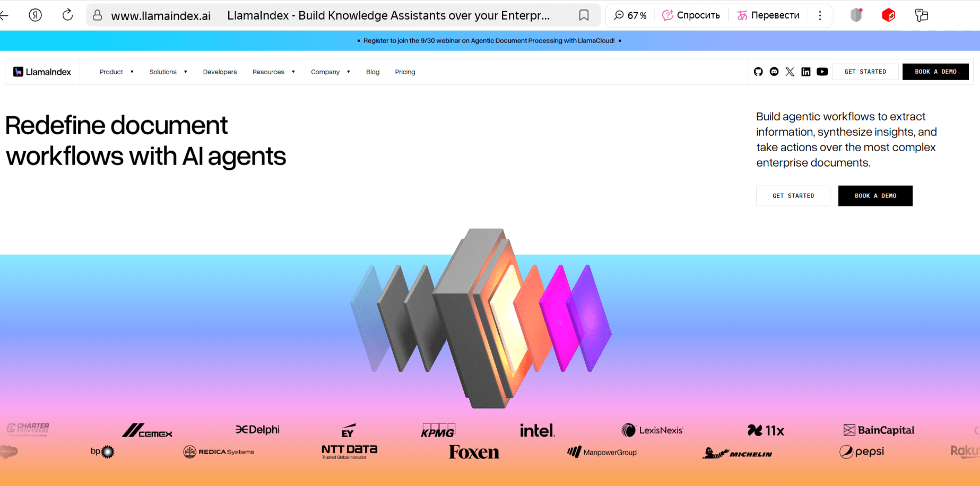Open the GitHub icon link
Viewport: 980px width, 486px height.
coord(758,72)
